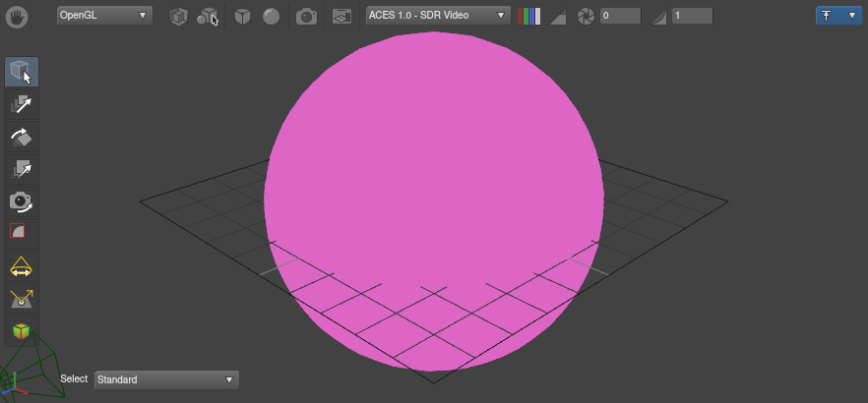Toggle the shaded sphere lighting mode
The image size is (868, 403).
coord(271,16)
